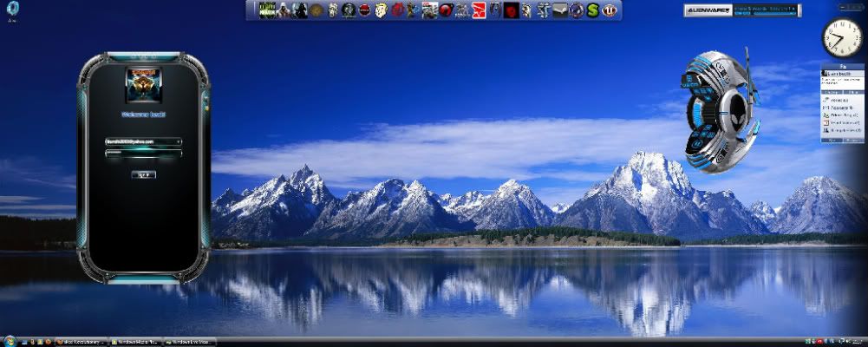Click the sidebar gadget title header
The height and width of the screenshot is (347, 868).
click(x=843, y=66)
